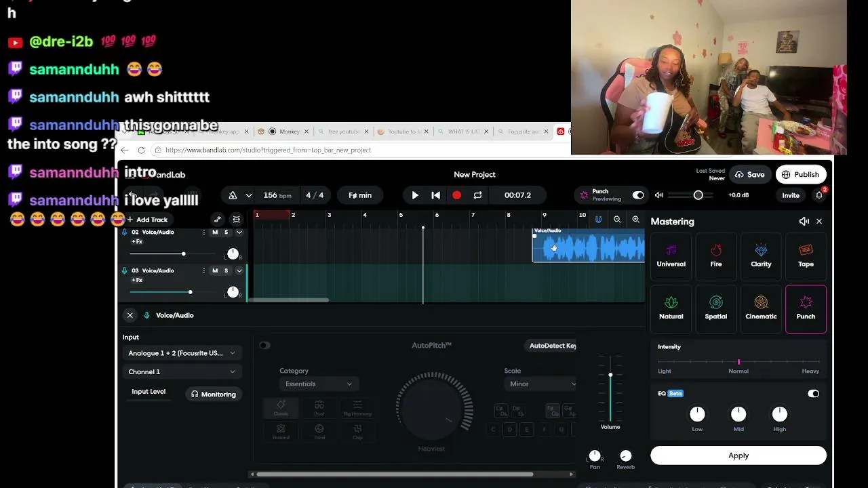Select the Tape mastering preset
868x488 pixels.
click(806, 256)
